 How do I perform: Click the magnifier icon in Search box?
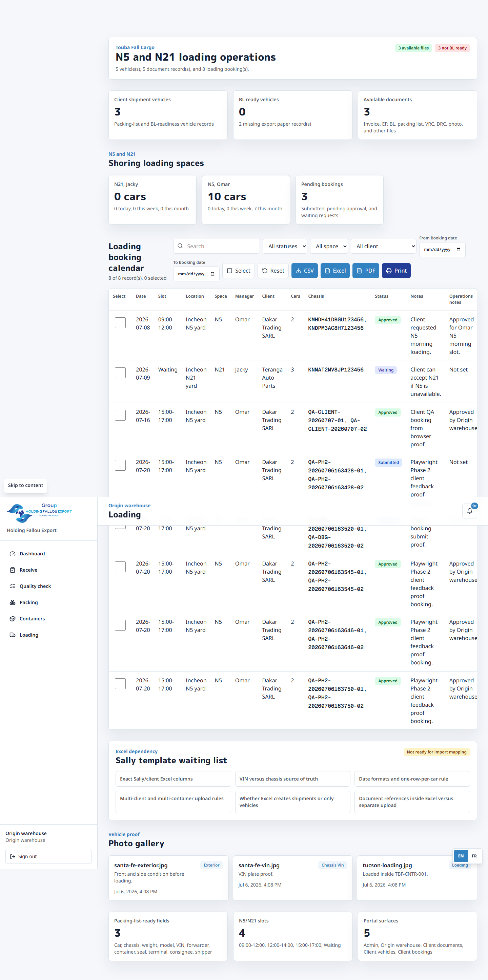click(x=180, y=246)
